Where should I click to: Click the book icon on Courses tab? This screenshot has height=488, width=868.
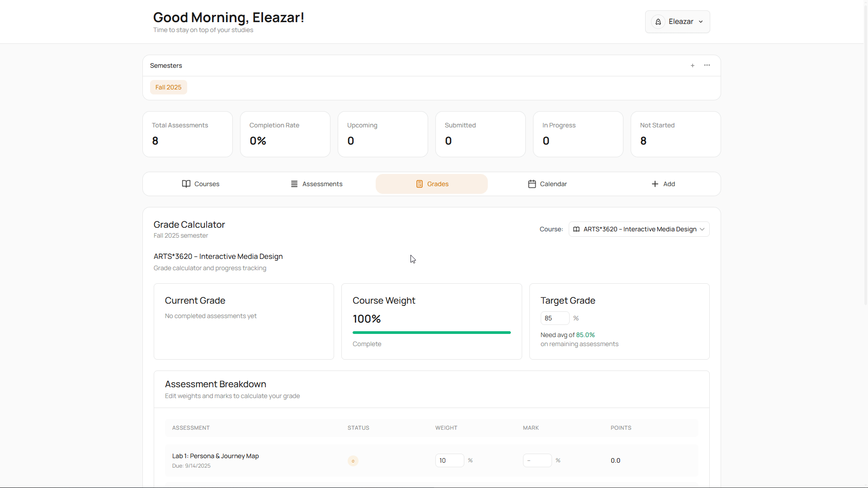pos(186,184)
